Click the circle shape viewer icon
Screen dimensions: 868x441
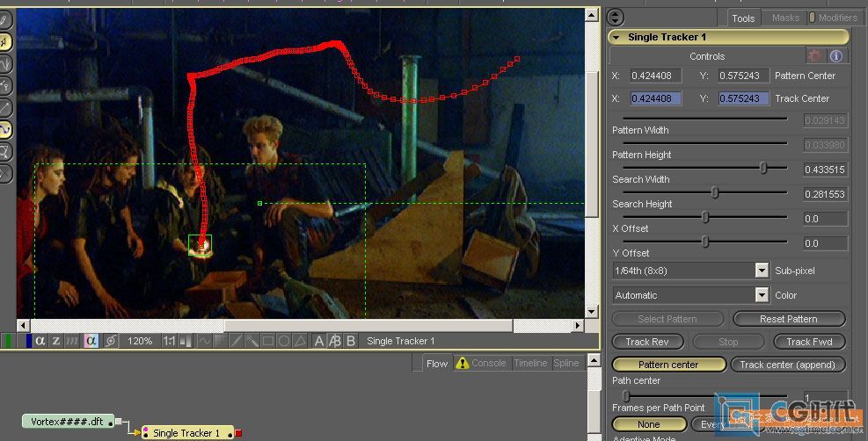point(284,341)
